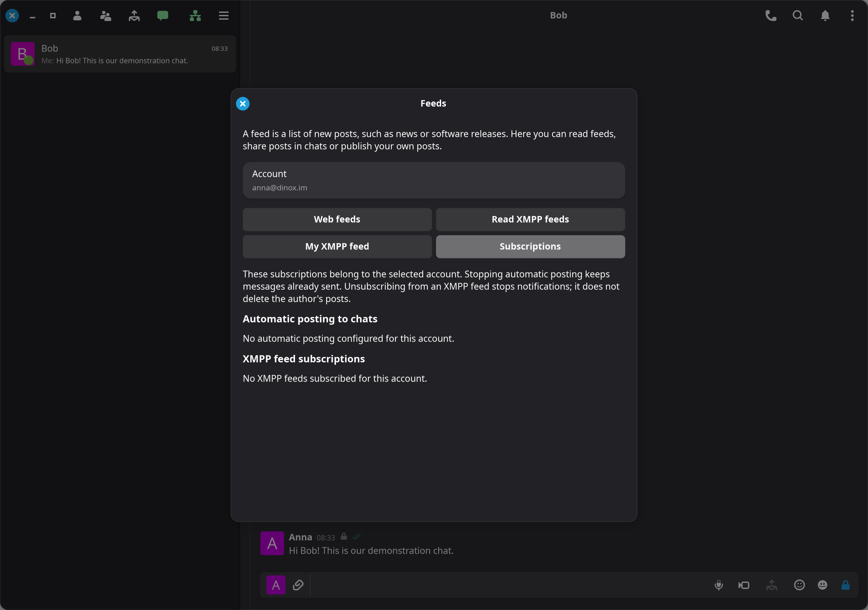Image resolution: width=868 pixels, height=610 pixels.
Task: Open the three-dot conversation menu
Action: pos(852,16)
